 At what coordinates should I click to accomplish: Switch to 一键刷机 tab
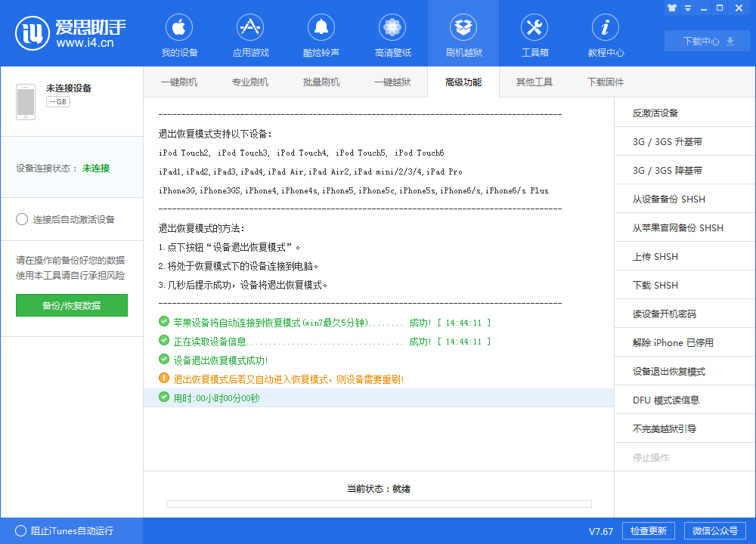point(179,82)
